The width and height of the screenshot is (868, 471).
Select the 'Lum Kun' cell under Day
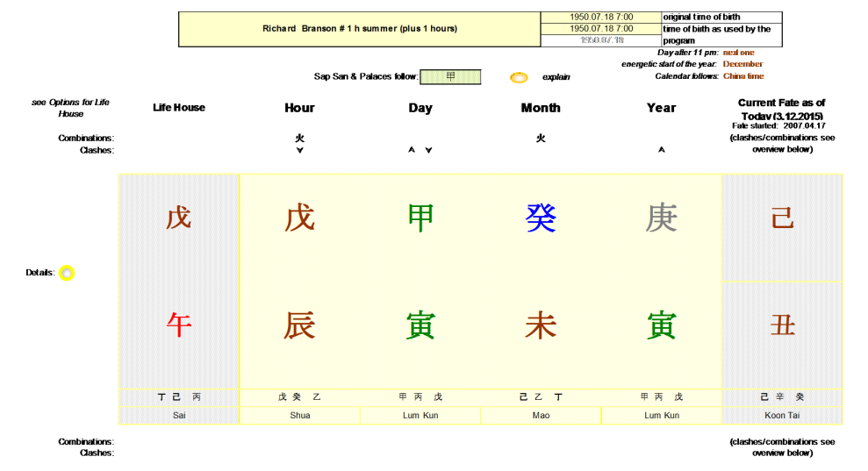[420, 415]
